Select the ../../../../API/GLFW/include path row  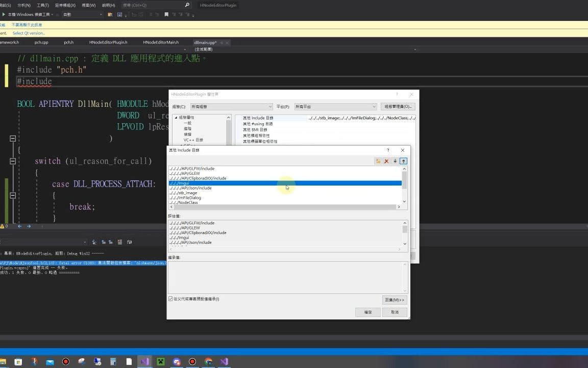pyautogui.click(x=285, y=169)
